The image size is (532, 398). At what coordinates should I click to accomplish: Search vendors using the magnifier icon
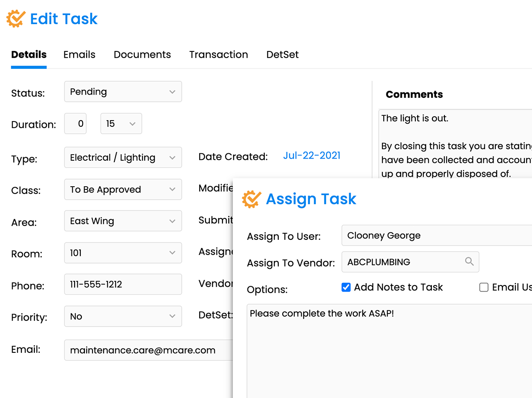pyautogui.click(x=469, y=262)
